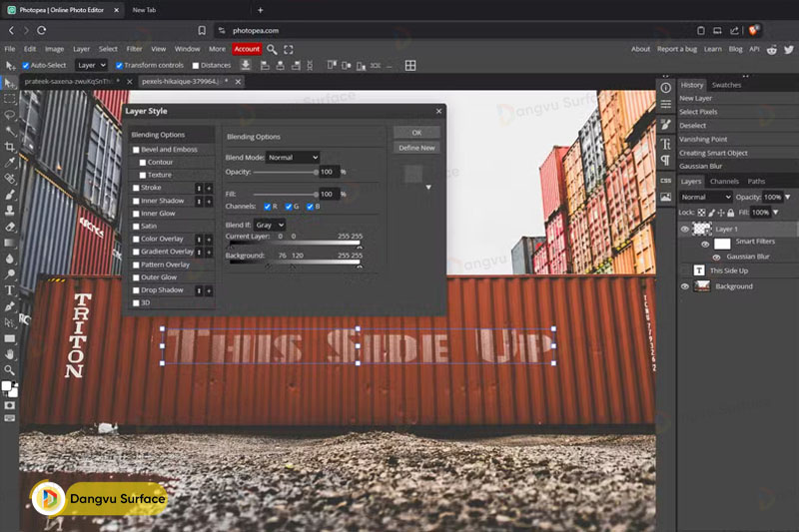This screenshot has height=532, width=799.
Task: Hide the Background layer eye icon
Action: [685, 286]
